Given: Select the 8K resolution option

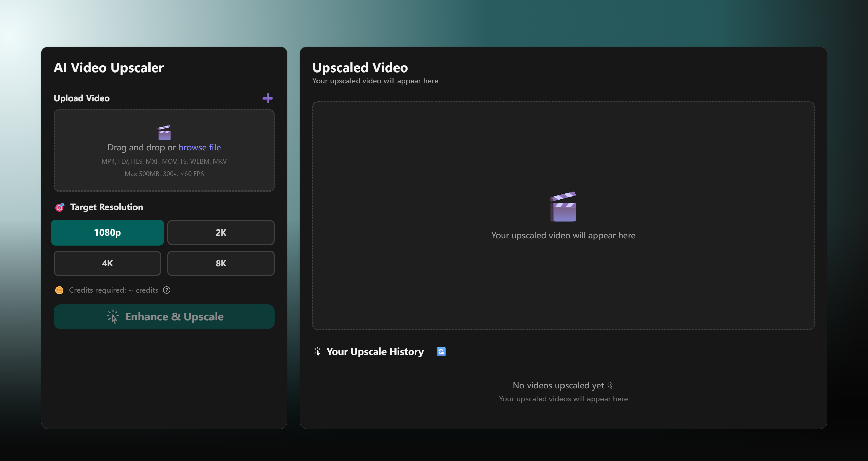Looking at the screenshot, I should pyautogui.click(x=221, y=263).
